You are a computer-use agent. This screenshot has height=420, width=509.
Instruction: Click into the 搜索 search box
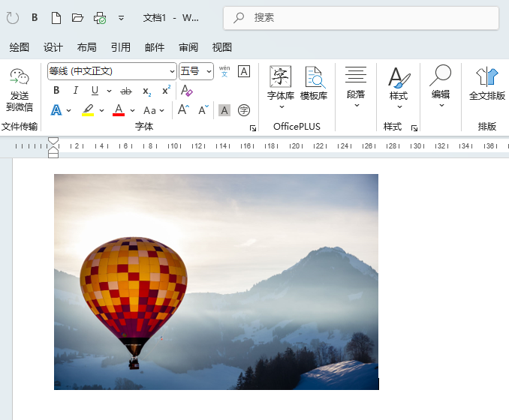tap(361, 18)
